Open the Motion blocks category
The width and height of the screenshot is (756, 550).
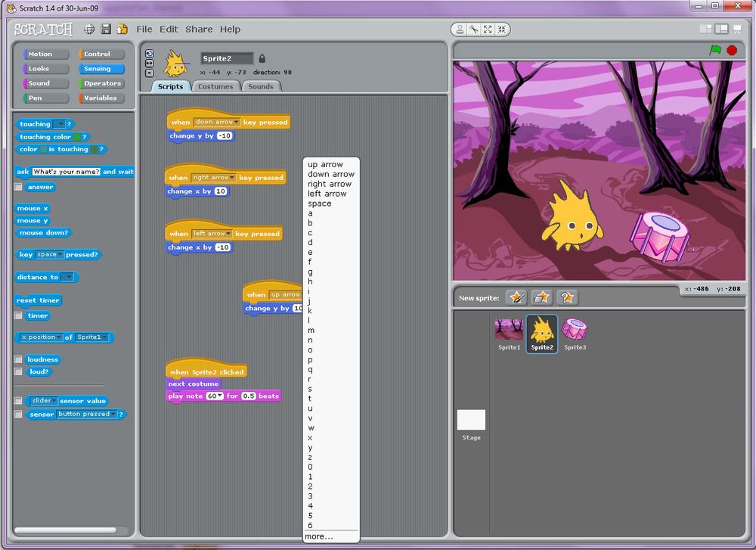point(46,54)
